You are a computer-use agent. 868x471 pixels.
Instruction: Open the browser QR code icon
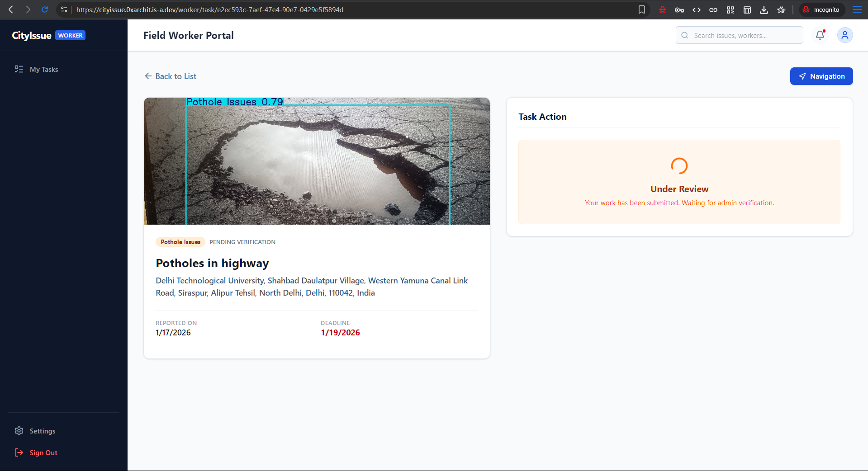coord(730,9)
